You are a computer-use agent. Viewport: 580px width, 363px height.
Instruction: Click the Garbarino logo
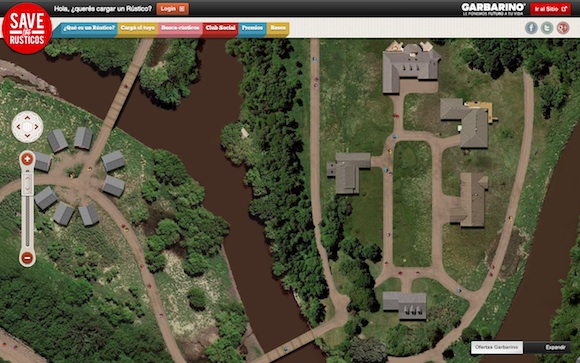point(493,9)
